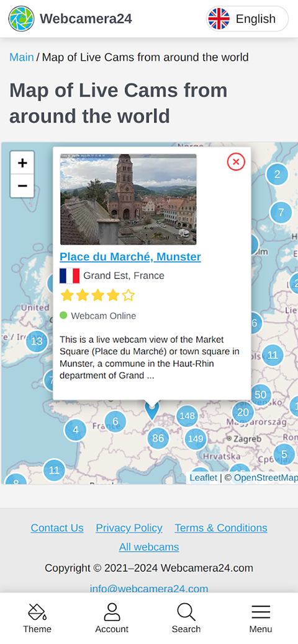Screen dimensions: 298x644
Task: Close the Munster webcam popup
Action: pyautogui.click(x=236, y=162)
